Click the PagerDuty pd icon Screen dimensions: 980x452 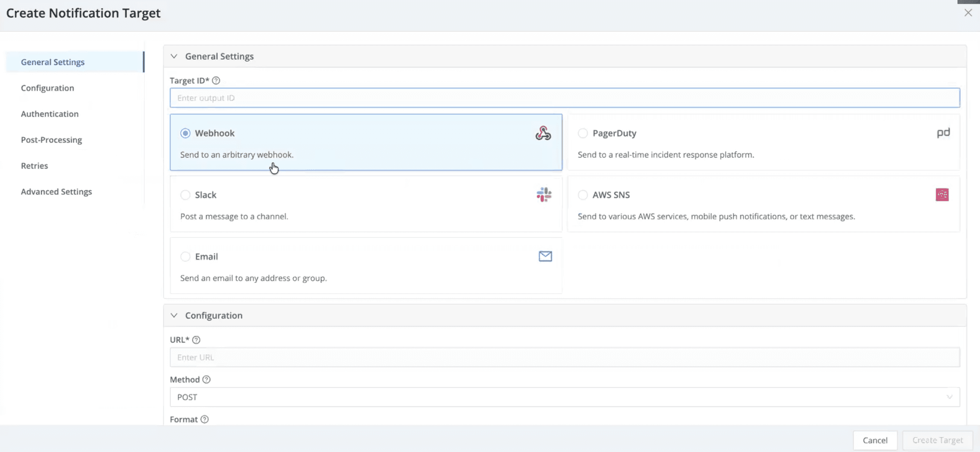click(944, 132)
